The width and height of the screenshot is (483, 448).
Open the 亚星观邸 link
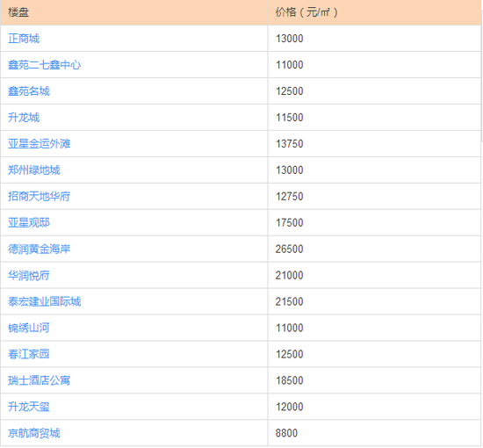click(x=29, y=223)
